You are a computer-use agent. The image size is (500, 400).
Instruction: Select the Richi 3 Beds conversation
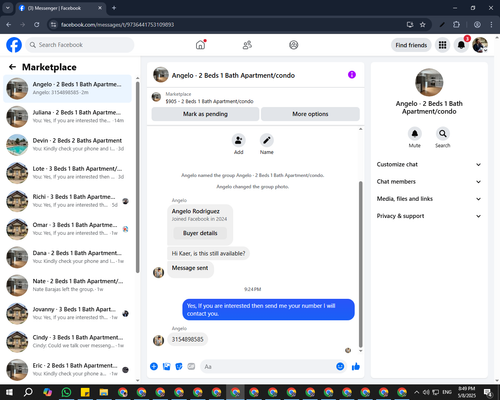[67, 201]
